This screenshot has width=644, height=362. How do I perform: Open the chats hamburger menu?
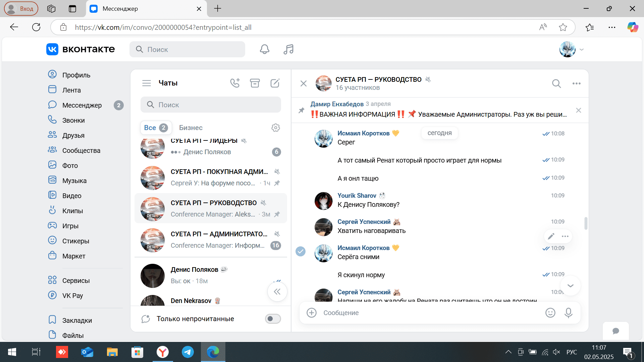click(x=147, y=83)
